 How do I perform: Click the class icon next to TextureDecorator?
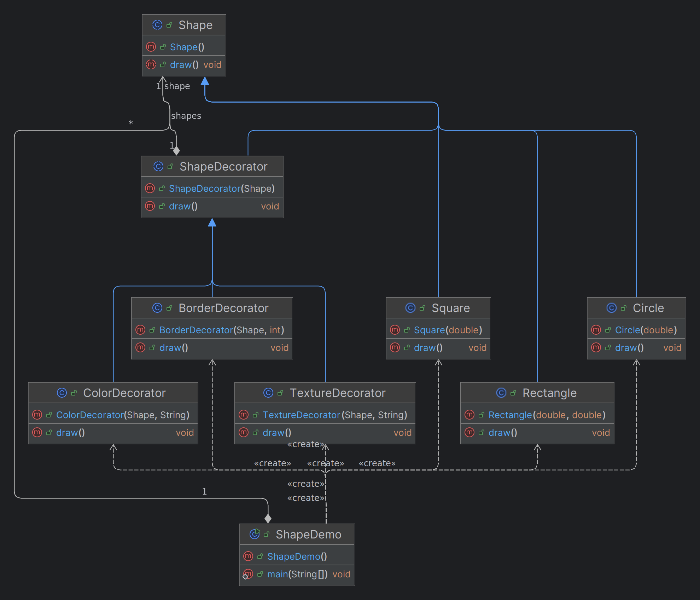[x=268, y=393]
